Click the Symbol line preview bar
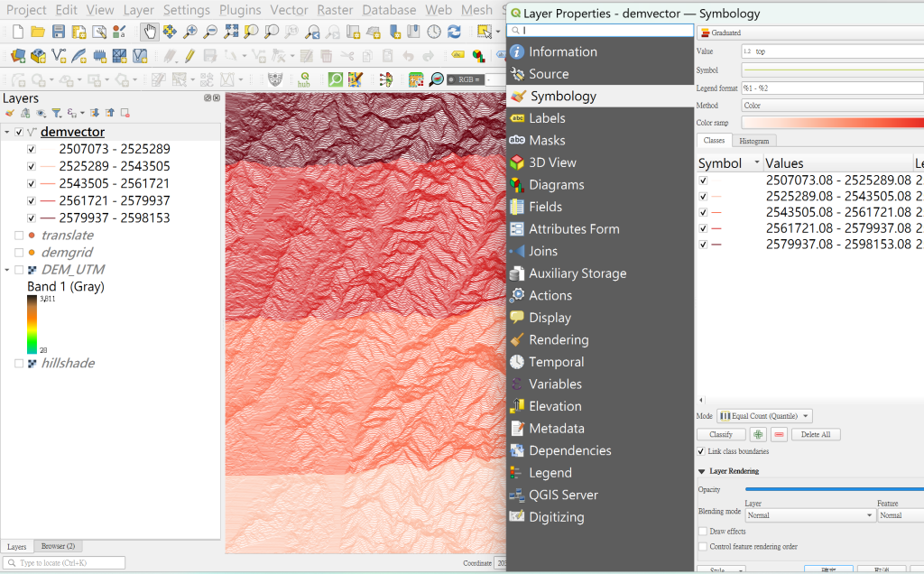This screenshot has width=924, height=574. point(832,70)
